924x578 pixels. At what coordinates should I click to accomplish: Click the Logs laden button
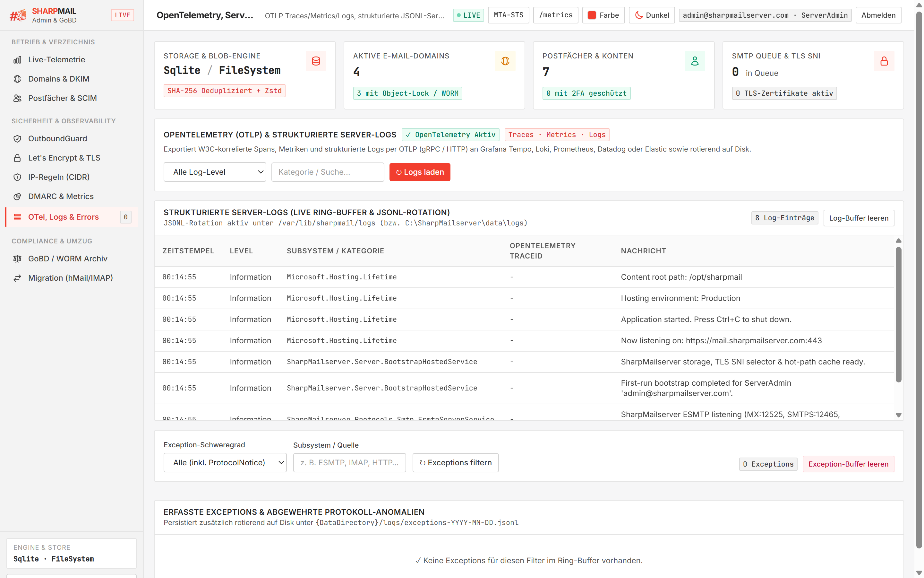point(420,172)
